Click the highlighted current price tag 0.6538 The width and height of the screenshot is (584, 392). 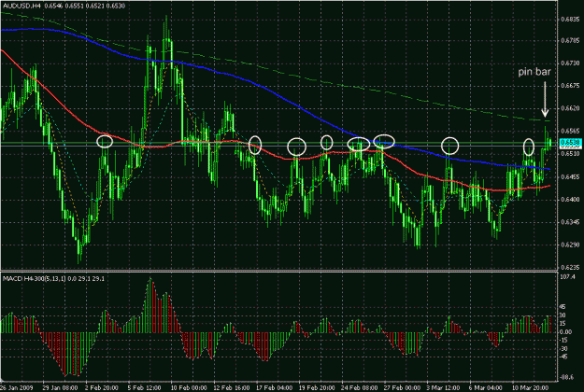(570, 143)
